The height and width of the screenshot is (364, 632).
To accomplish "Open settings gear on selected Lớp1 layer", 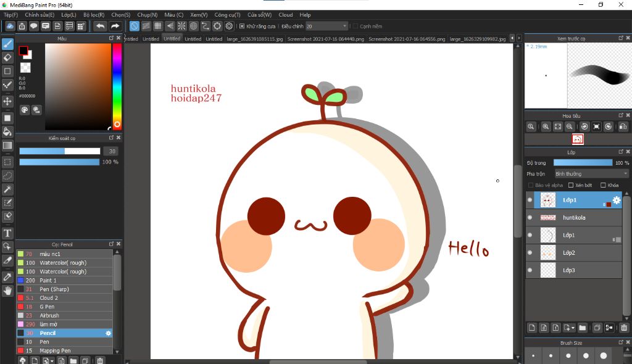I will 617,200.
